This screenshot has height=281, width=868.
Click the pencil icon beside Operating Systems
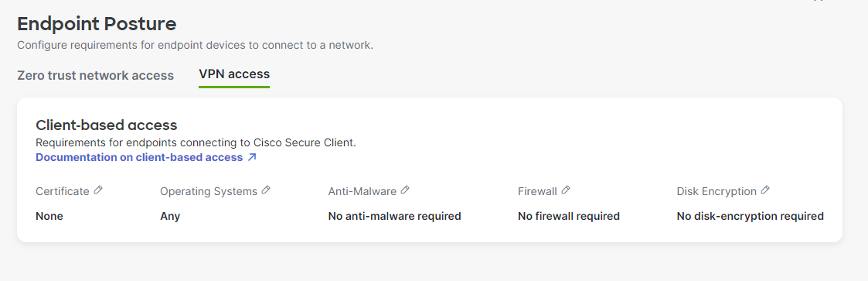[x=266, y=190]
